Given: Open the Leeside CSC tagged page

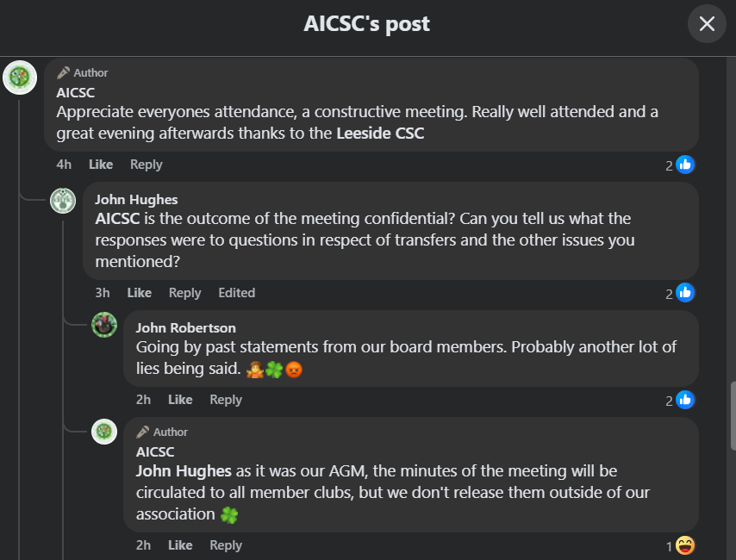Looking at the screenshot, I should pos(380,134).
